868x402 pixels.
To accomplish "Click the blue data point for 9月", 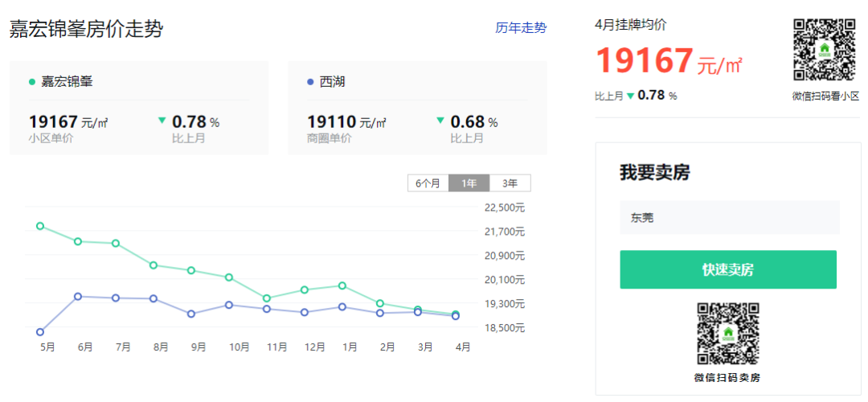I will (x=191, y=314).
